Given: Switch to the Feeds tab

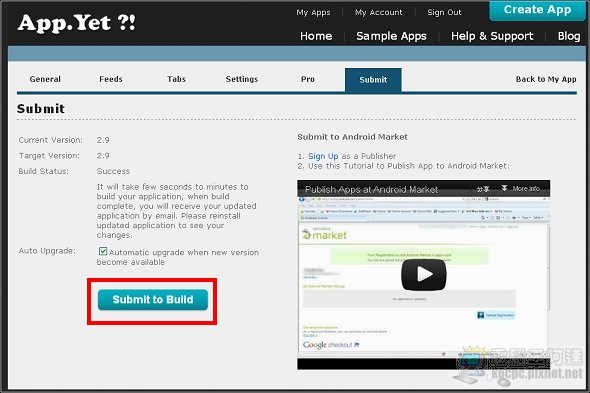Looking at the screenshot, I should (x=111, y=79).
